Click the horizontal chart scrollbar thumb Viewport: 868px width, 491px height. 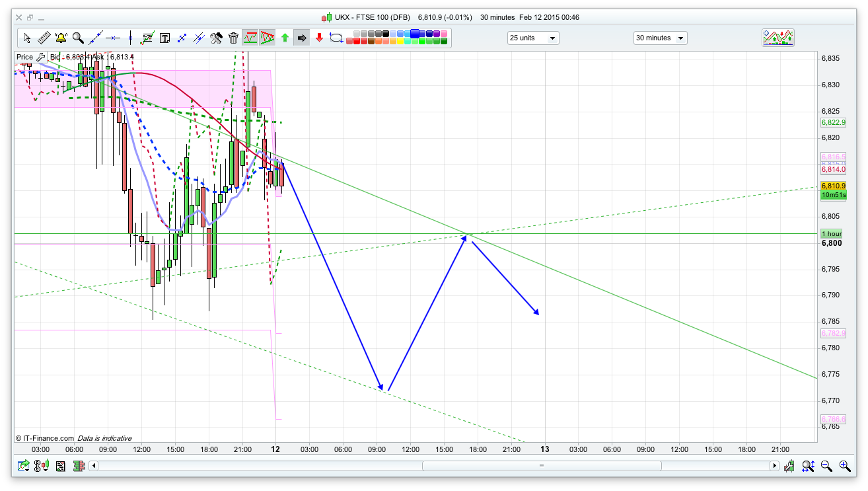pos(541,466)
